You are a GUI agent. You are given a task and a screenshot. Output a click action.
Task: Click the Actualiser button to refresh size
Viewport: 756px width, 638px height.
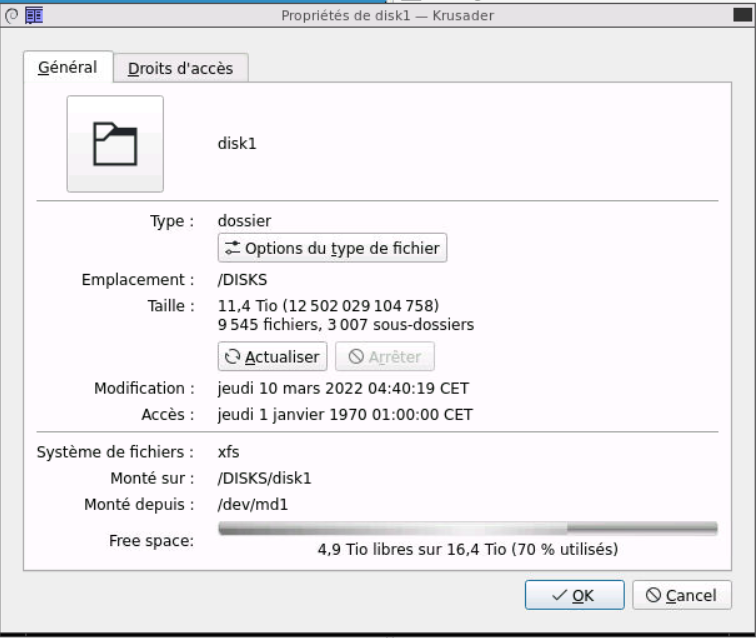click(x=272, y=356)
